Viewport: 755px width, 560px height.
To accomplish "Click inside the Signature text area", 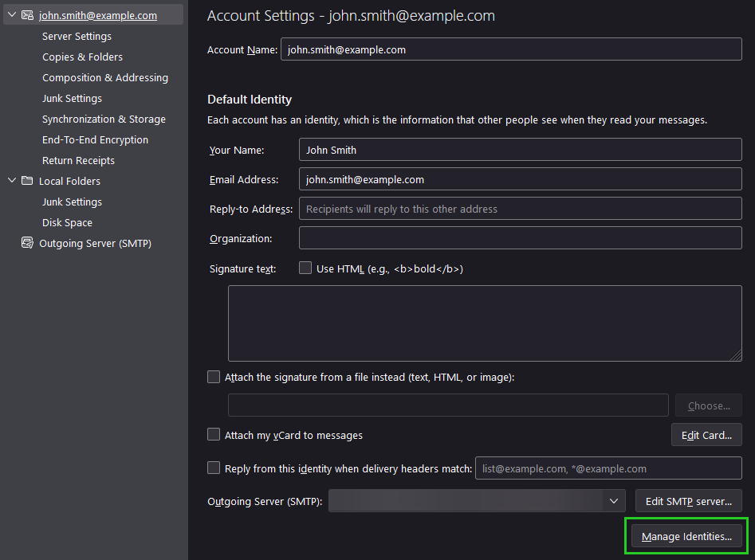I will coord(484,323).
